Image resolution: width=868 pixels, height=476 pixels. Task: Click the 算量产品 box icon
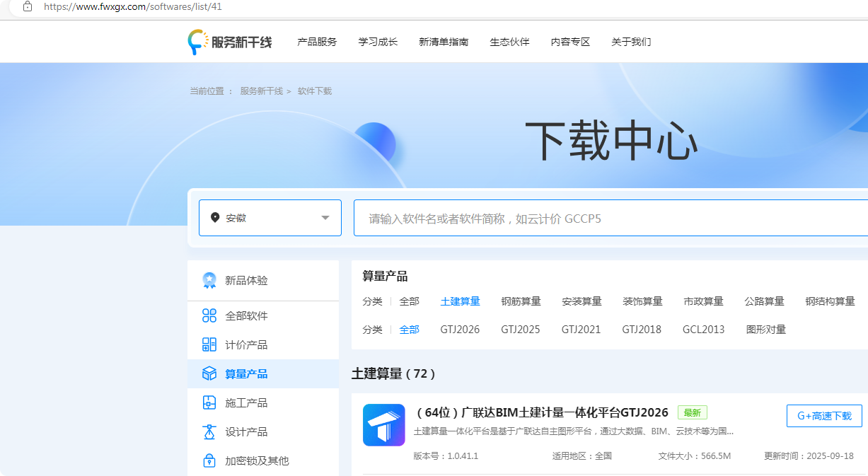(x=209, y=373)
